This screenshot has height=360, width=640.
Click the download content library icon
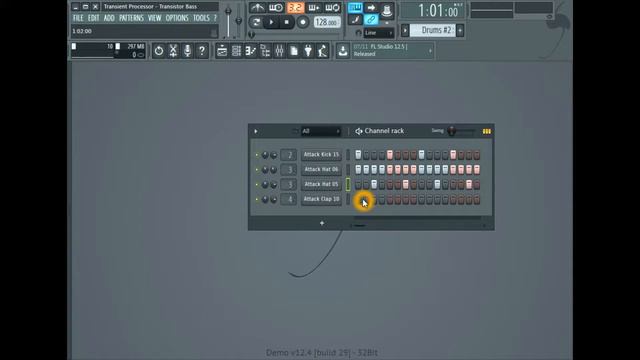point(343,51)
